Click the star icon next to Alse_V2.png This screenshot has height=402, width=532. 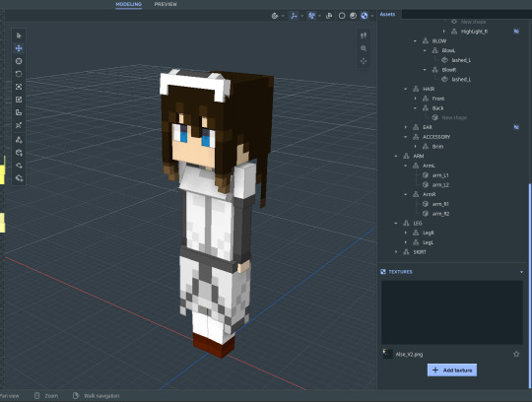click(516, 354)
